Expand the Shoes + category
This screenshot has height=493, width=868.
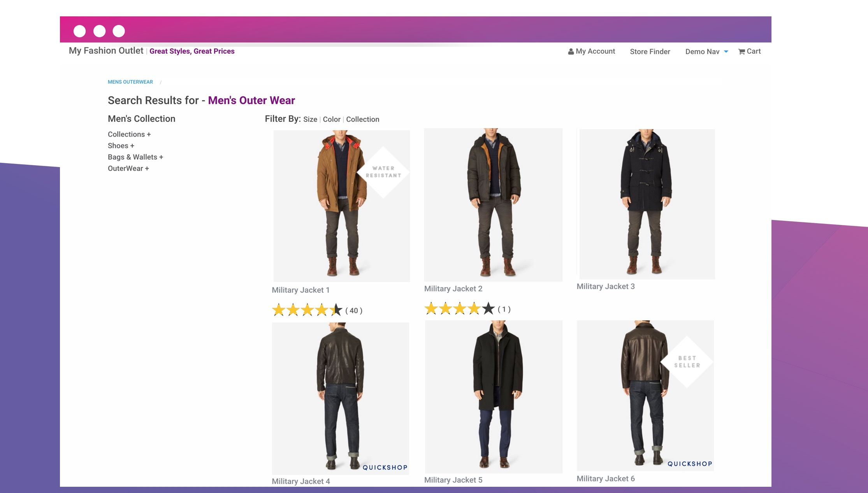pyautogui.click(x=121, y=146)
